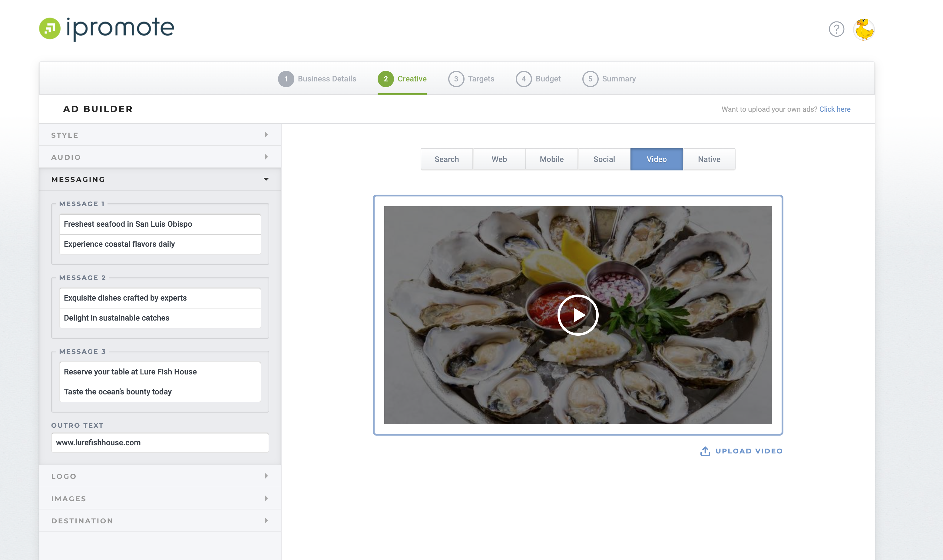Switch to the Video ad format tab
The width and height of the screenshot is (943, 560).
(657, 159)
